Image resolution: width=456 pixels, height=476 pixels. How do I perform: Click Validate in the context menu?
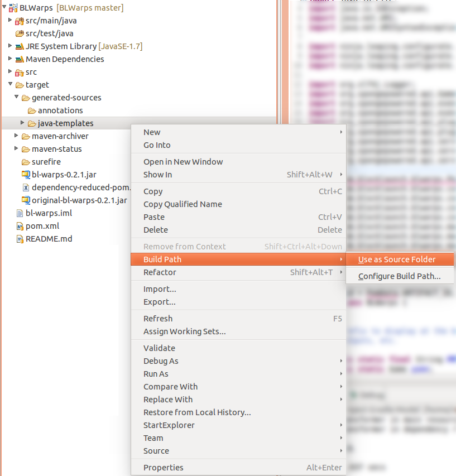[238, 348]
